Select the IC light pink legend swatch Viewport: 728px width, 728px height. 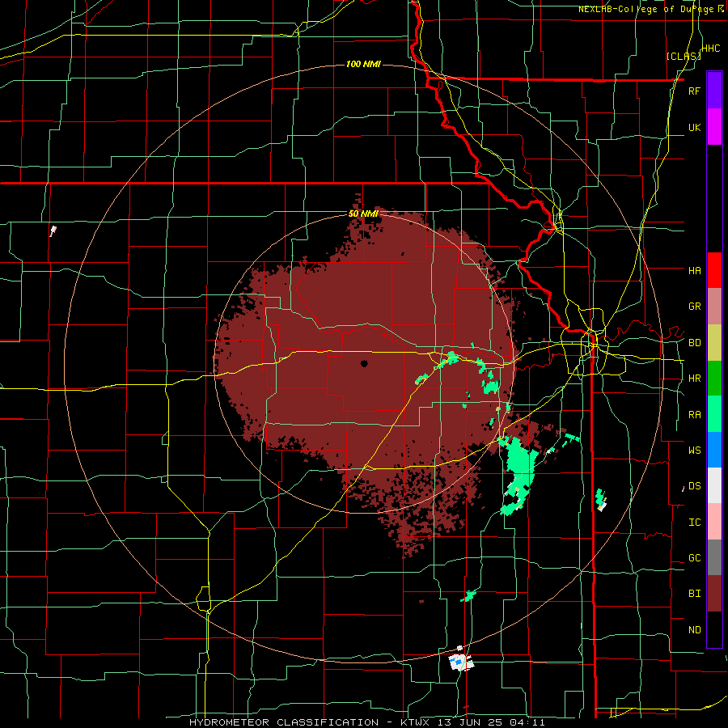714,522
